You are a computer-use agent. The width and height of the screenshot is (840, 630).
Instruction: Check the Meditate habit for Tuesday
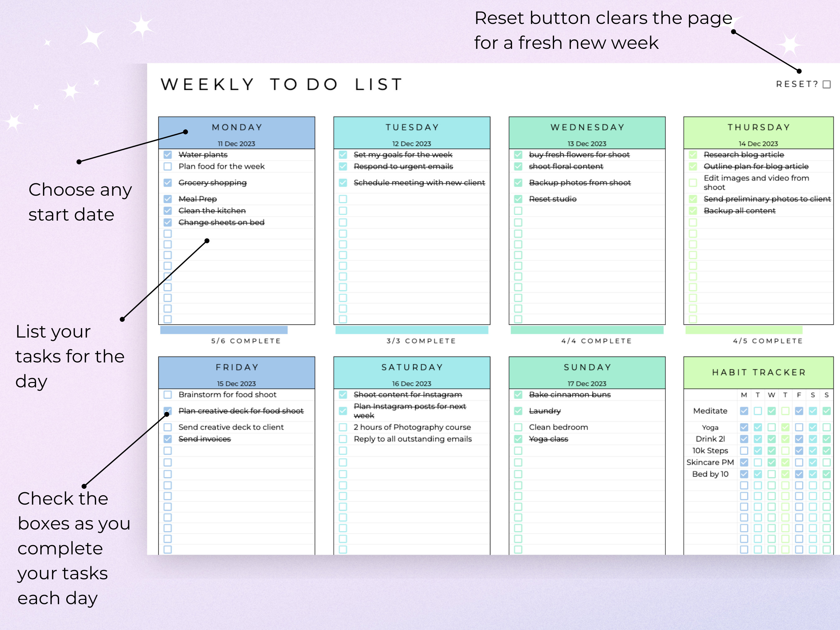(x=758, y=411)
